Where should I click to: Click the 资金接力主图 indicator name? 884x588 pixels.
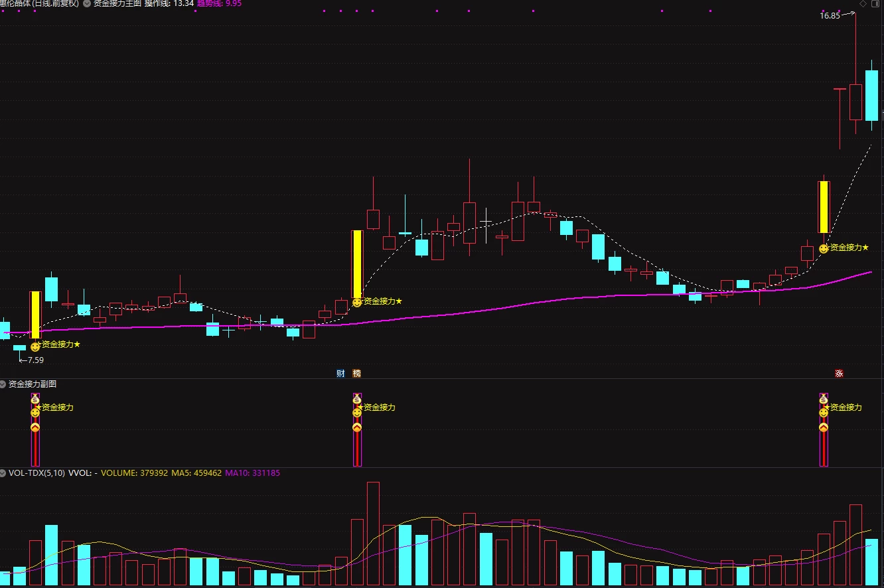click(x=117, y=3)
